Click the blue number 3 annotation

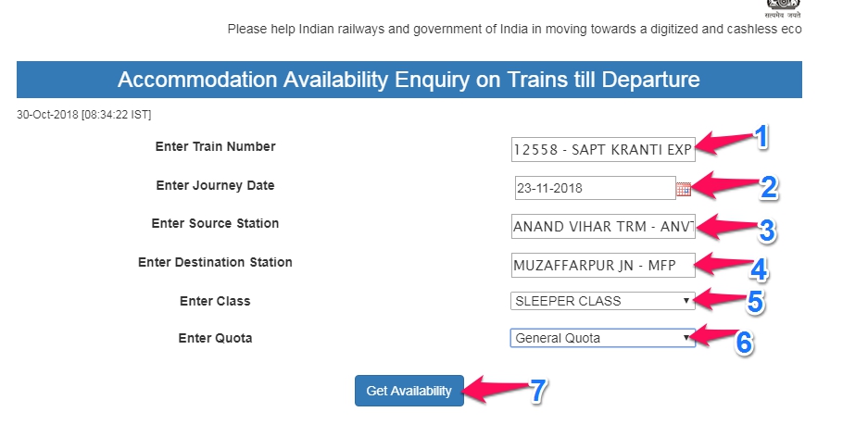766,230
